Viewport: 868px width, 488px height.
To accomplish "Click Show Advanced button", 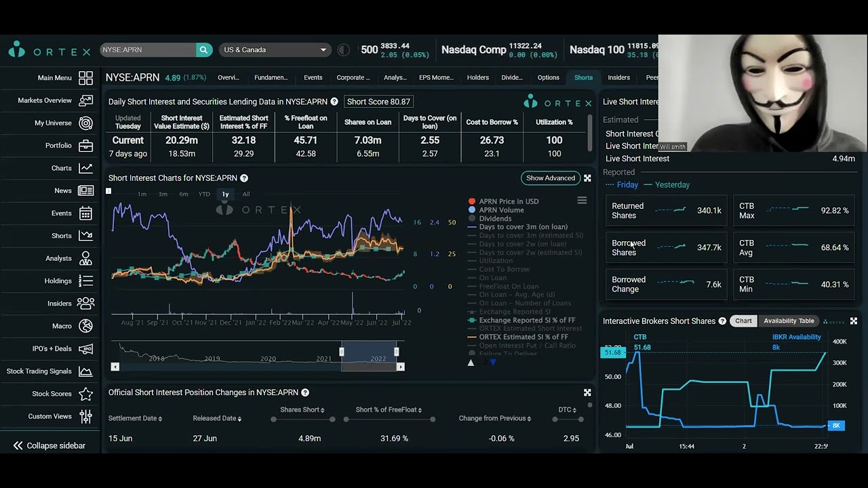I will (551, 178).
